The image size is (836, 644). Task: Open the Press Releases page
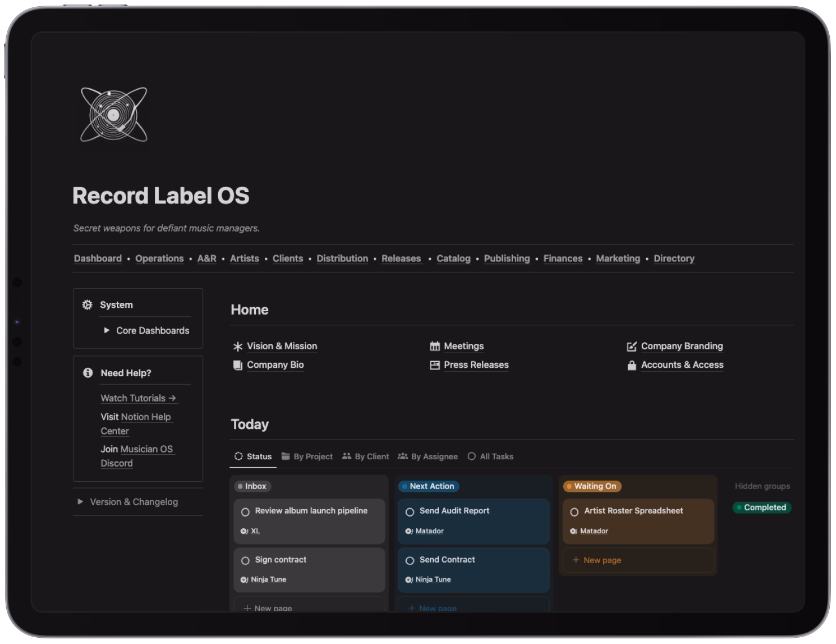[x=476, y=365]
